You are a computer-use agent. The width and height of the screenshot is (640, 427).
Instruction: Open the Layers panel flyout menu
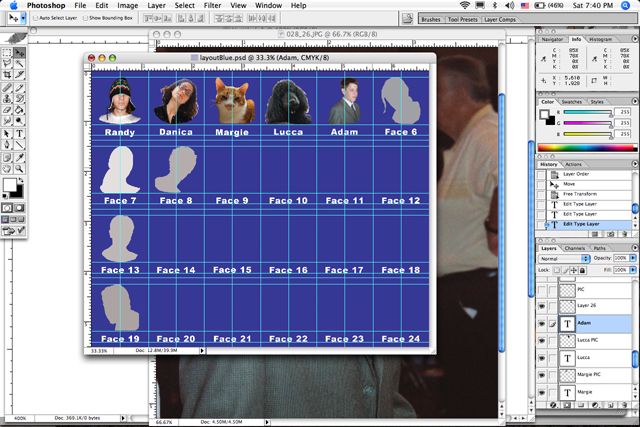tap(634, 248)
